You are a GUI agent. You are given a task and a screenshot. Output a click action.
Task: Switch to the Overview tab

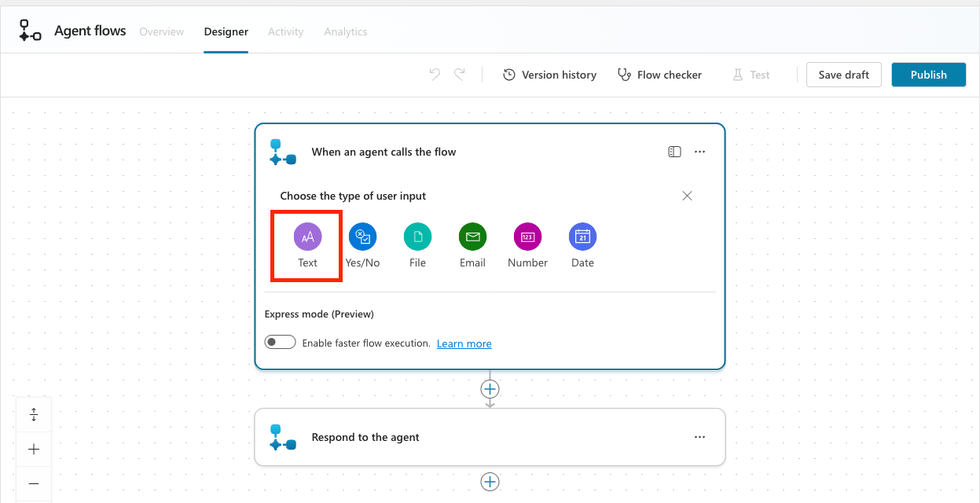(x=162, y=31)
